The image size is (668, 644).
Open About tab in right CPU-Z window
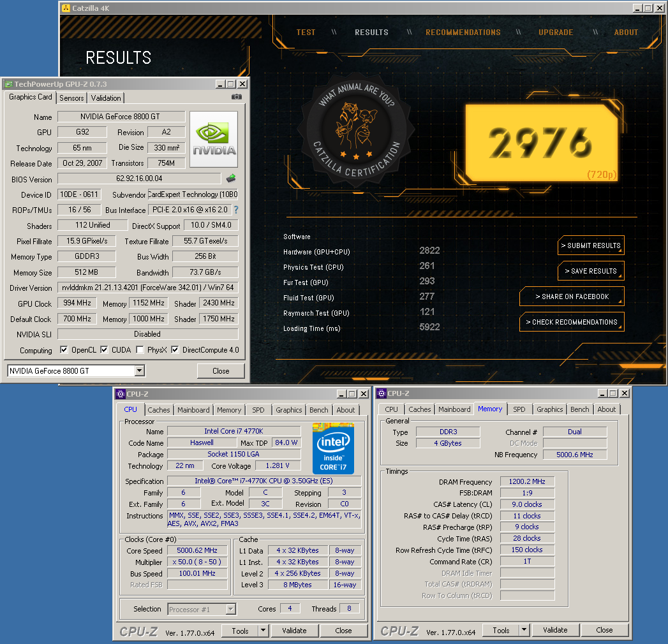(606, 409)
